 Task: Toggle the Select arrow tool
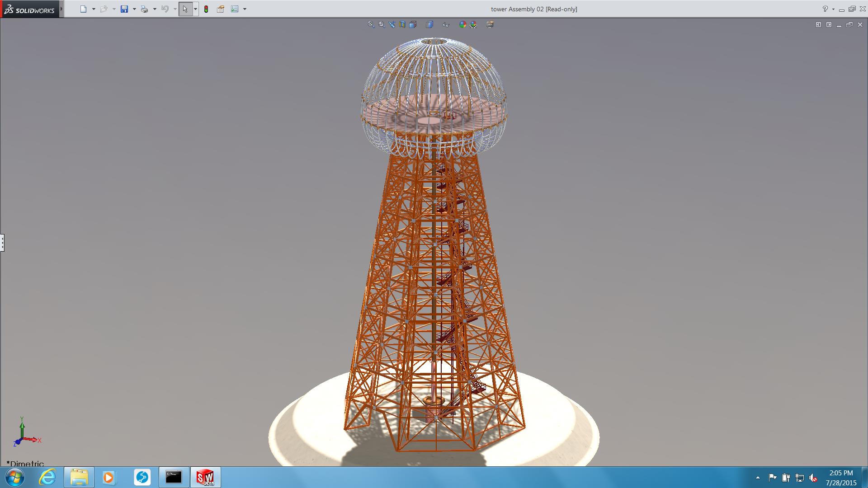(x=185, y=9)
